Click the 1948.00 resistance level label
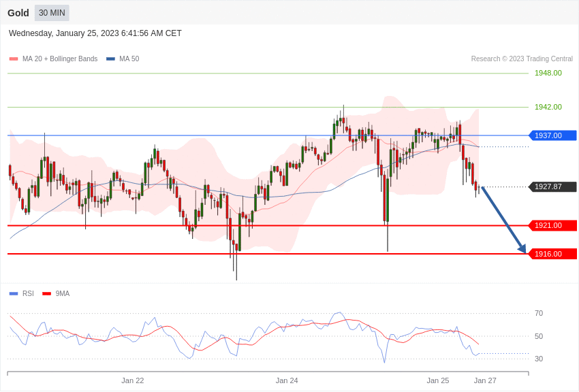 click(548, 73)
